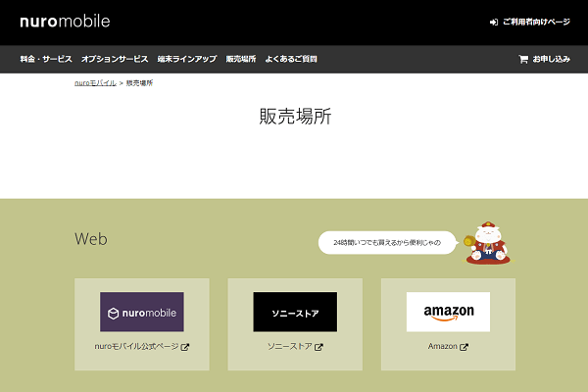Click the lucky cat mascot illustration
The image size is (588, 392).
[x=487, y=243]
